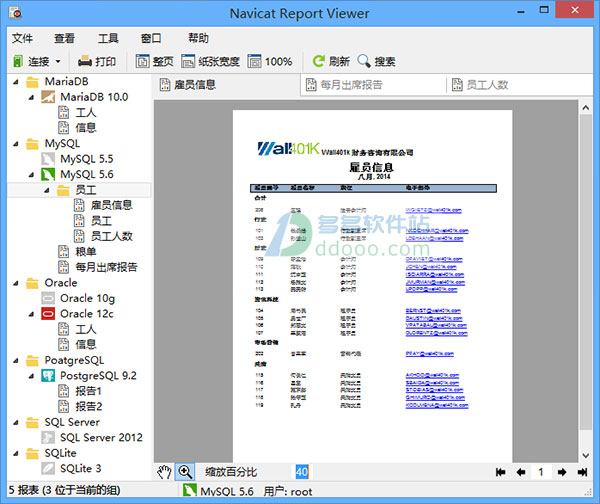Select the MySQL 5.5 connection icon
Image resolution: width=600 pixels, height=504 pixels.
pyautogui.click(x=48, y=159)
